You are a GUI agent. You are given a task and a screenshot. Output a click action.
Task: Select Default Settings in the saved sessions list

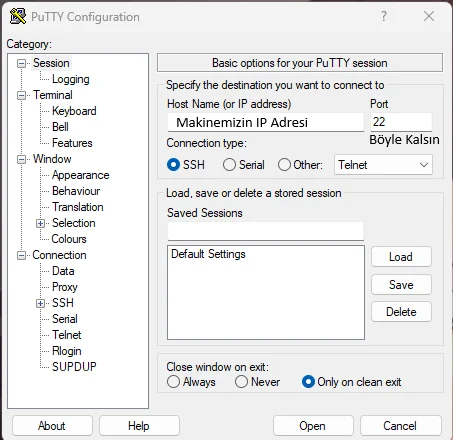[208, 254]
